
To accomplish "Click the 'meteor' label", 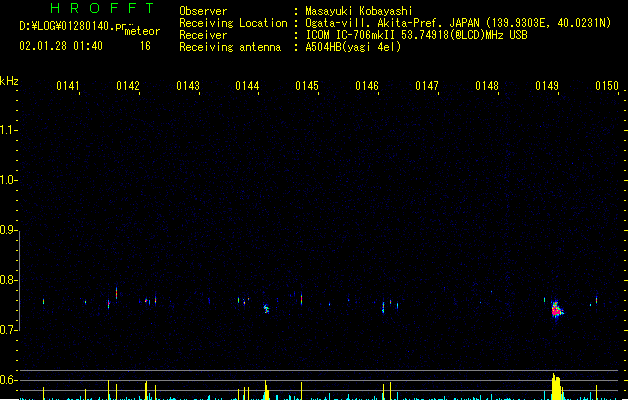I will coord(142,31).
